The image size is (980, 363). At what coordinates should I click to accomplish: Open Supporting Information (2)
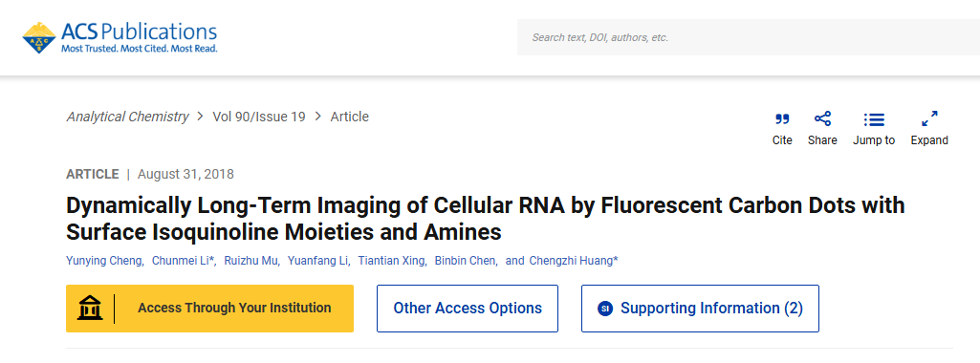pyautogui.click(x=700, y=308)
